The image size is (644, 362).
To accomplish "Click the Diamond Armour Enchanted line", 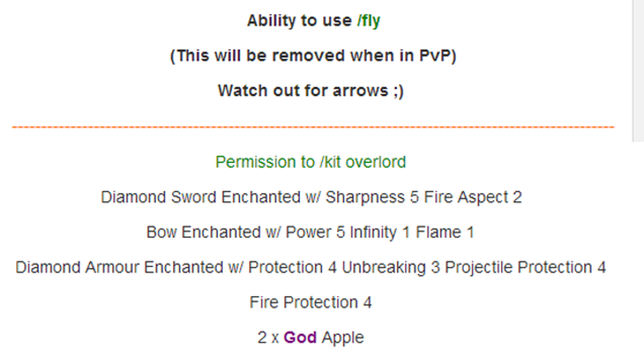I will pyautogui.click(x=311, y=267).
